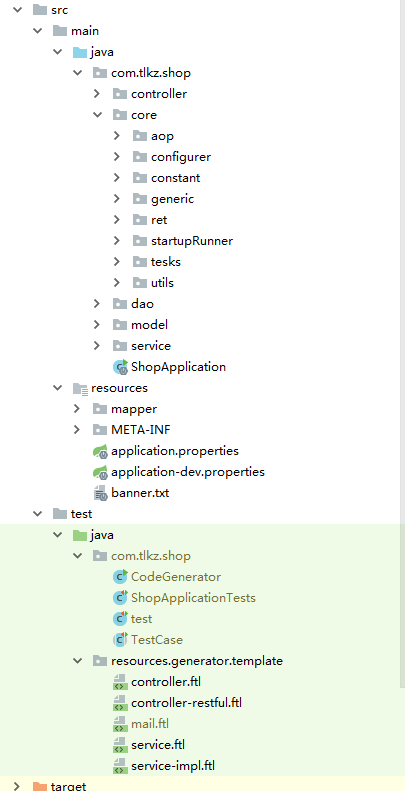Click the banner.txt file icon
The height and width of the screenshot is (791, 405).
(100, 493)
